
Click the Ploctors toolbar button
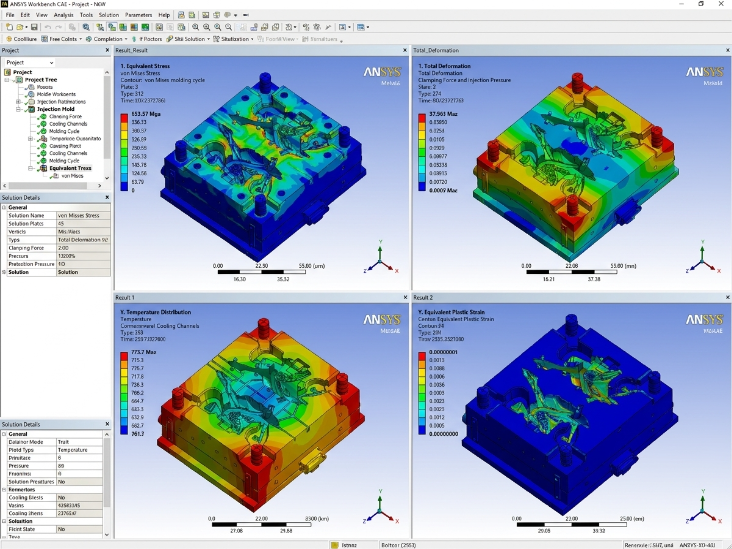(147, 39)
